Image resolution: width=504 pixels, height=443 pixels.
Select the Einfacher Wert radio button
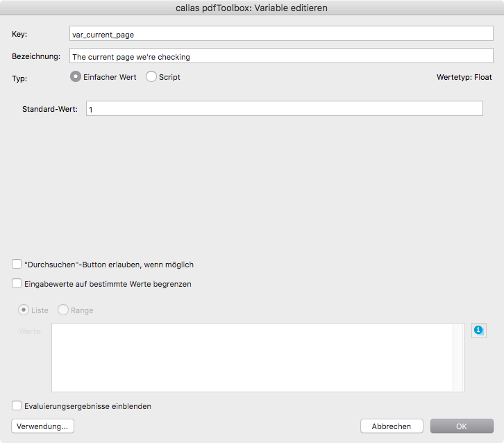76,77
